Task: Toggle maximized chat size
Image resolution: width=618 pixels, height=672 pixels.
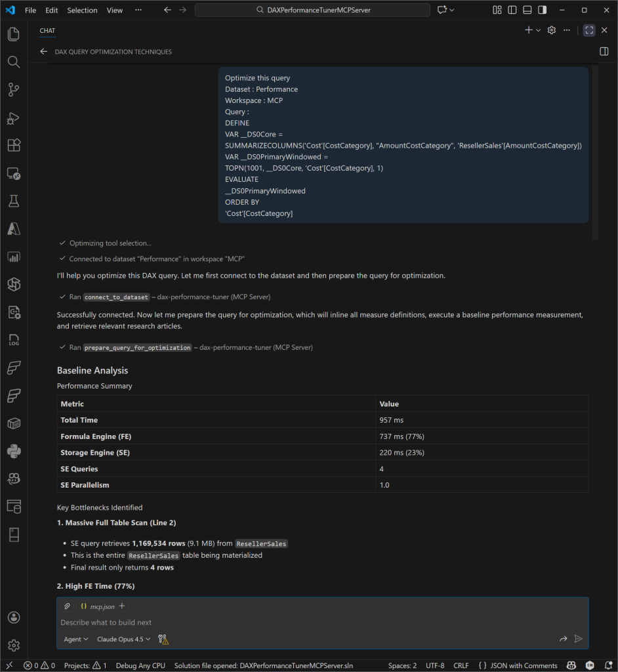Action: point(588,30)
